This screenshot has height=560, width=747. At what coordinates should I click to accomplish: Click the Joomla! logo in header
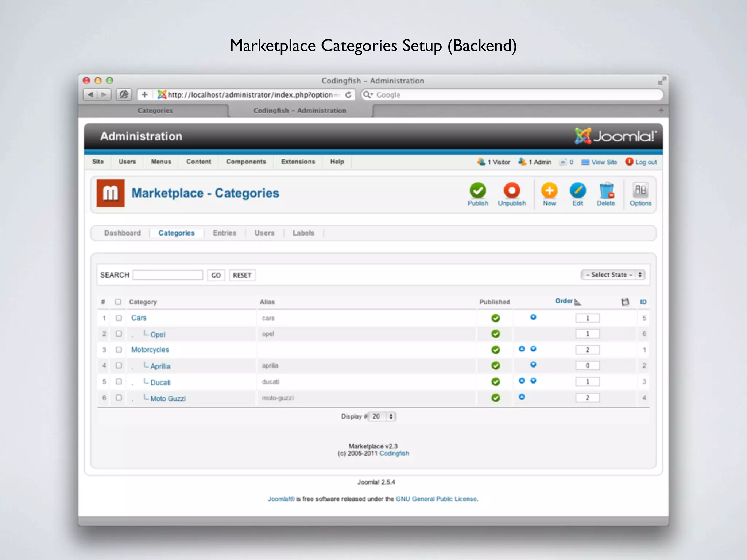click(x=615, y=136)
